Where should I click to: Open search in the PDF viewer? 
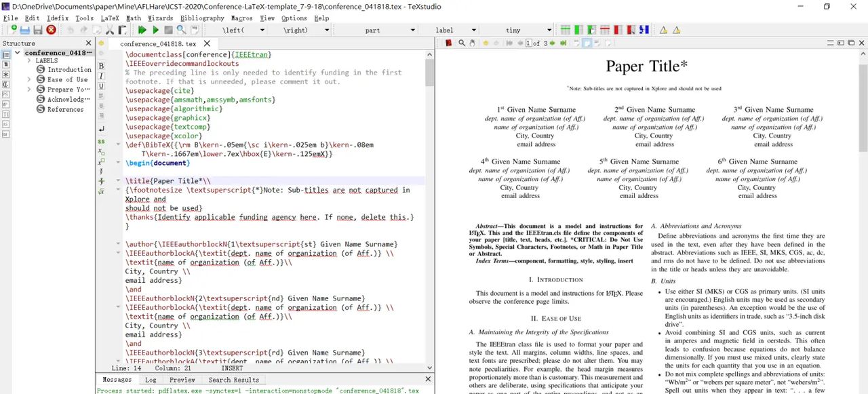click(x=461, y=43)
